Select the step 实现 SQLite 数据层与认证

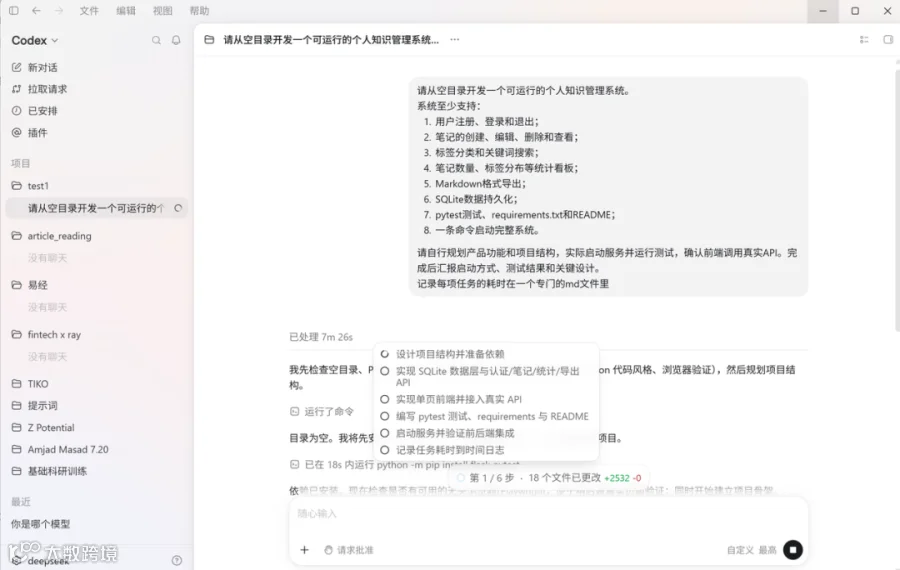pos(486,377)
